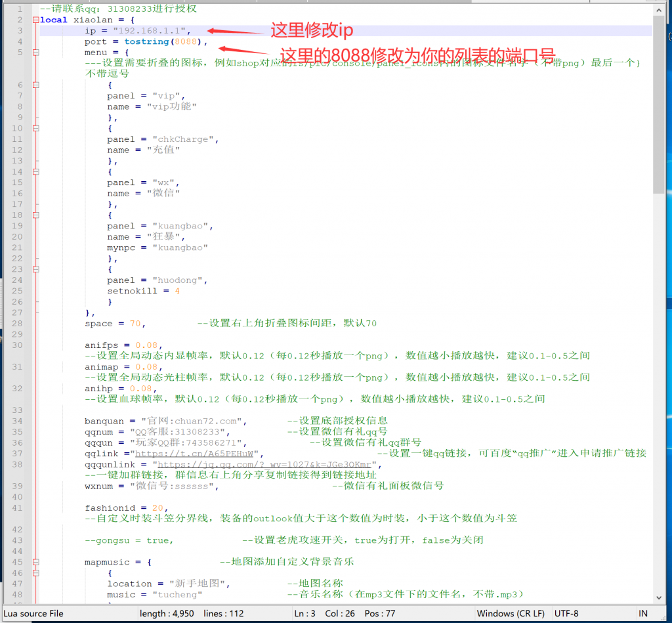Collapse the fold marker on line 14
The height and width of the screenshot is (623, 672).
coord(36,171)
